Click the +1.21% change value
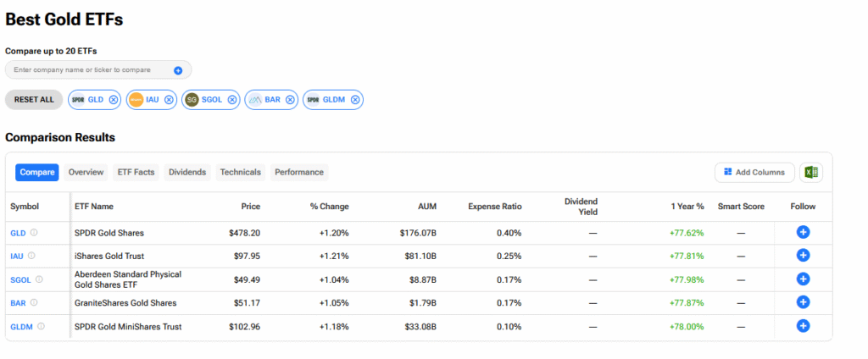Image resolution: width=868 pixels, height=359 pixels. point(334,256)
